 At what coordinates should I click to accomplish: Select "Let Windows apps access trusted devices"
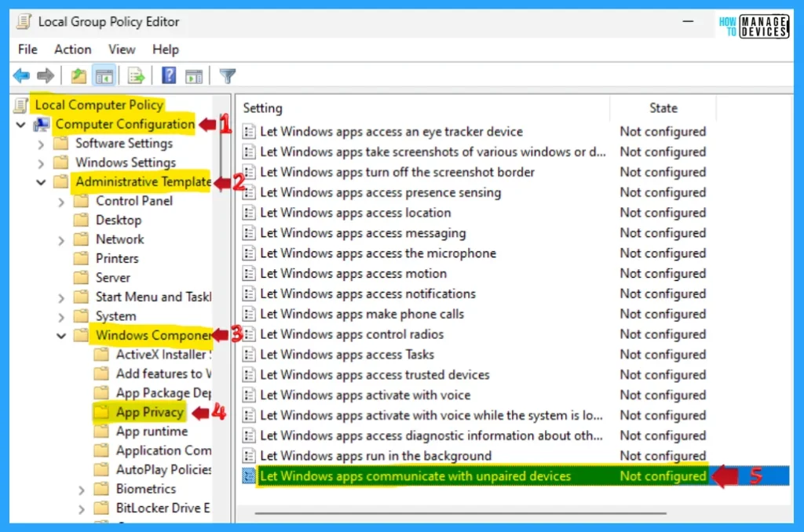coord(375,374)
